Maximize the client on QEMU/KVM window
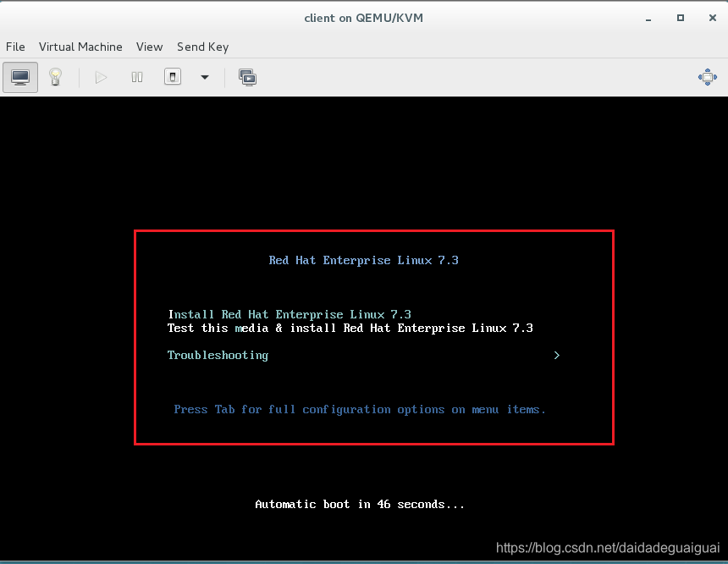Screen dimensions: 728x564 [x=681, y=18]
